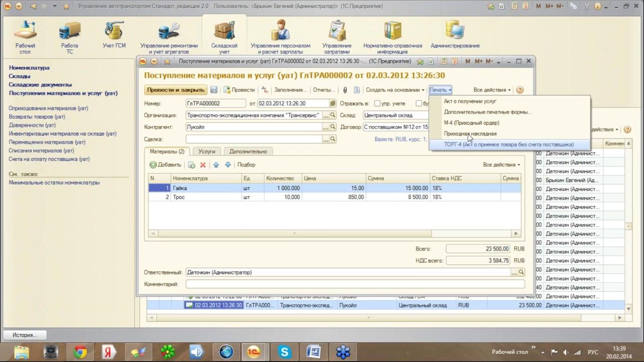Open Ответственный selection with the ellipsis button
Viewport: 644px width, 362px height.
pyautogui.click(x=514, y=273)
